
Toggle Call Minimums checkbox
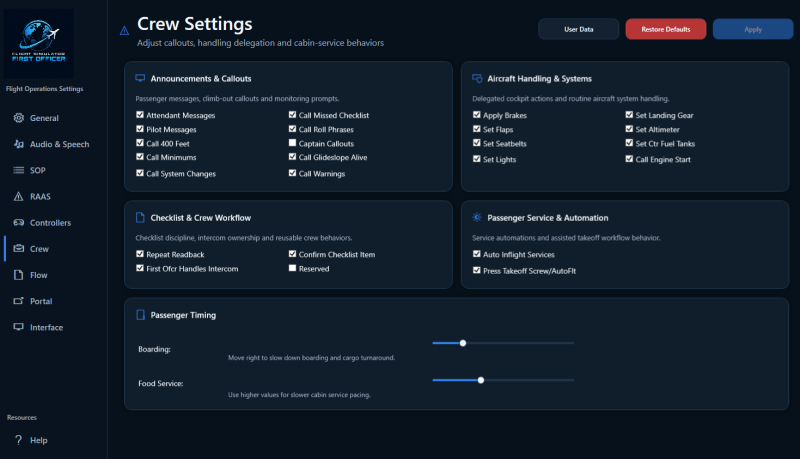[x=140, y=157]
